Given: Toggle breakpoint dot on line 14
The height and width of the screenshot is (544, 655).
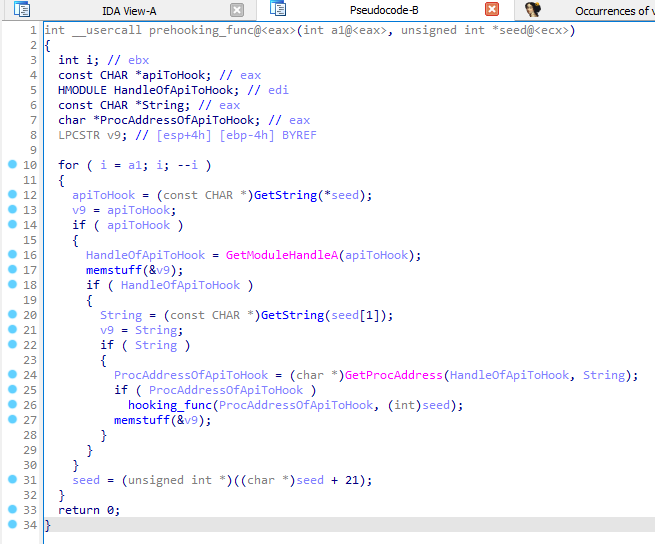Looking at the screenshot, I should (13, 224).
